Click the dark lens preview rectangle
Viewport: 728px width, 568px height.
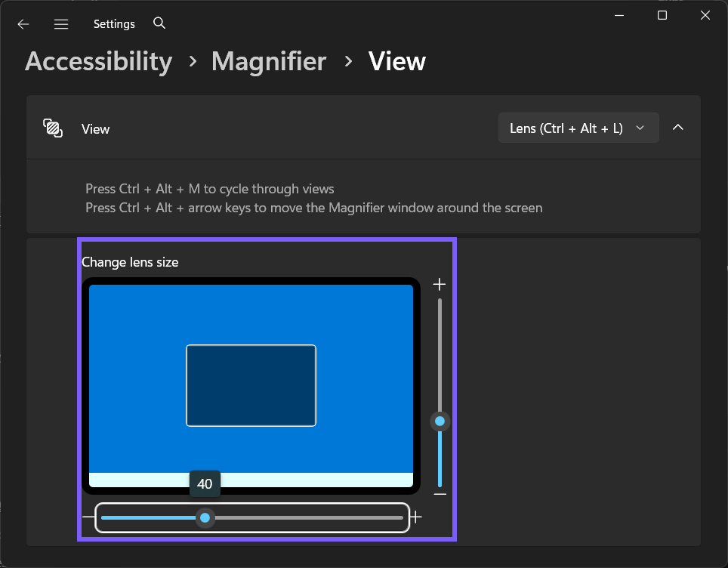(251, 385)
